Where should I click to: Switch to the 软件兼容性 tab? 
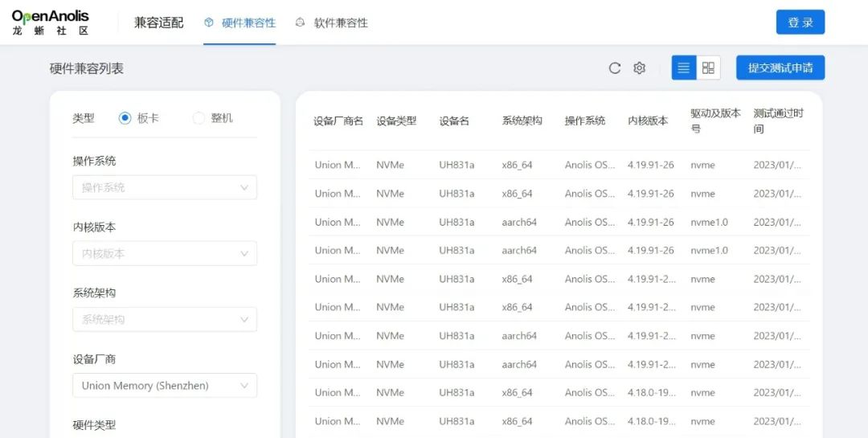[x=341, y=23]
